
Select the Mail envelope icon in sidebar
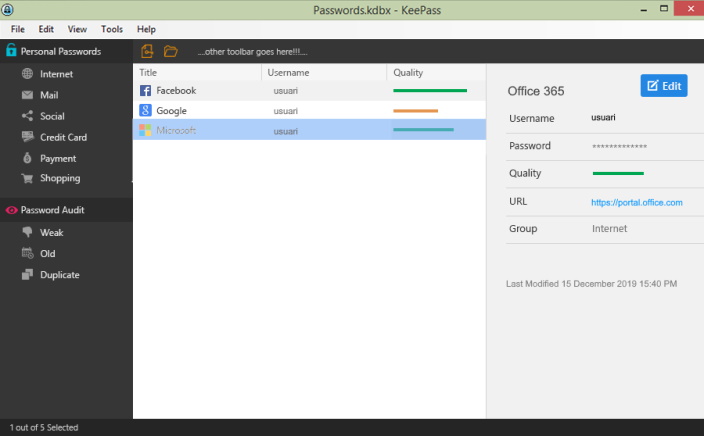[28, 95]
